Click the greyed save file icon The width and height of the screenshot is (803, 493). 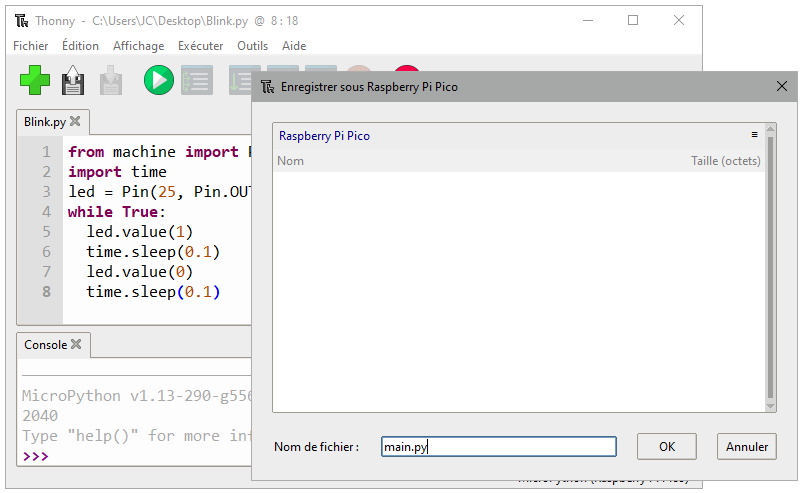[x=111, y=80]
